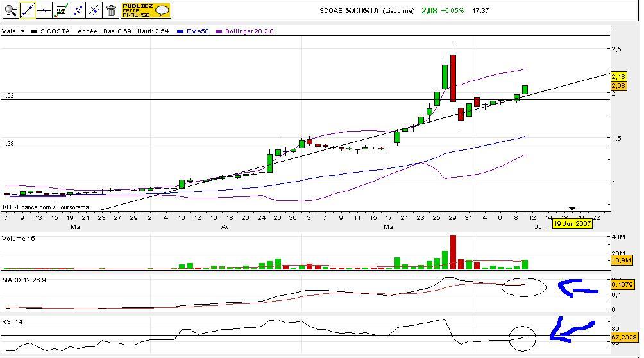
Task: Click the 19 Jun 2007 date marker
Action: [x=572, y=224]
